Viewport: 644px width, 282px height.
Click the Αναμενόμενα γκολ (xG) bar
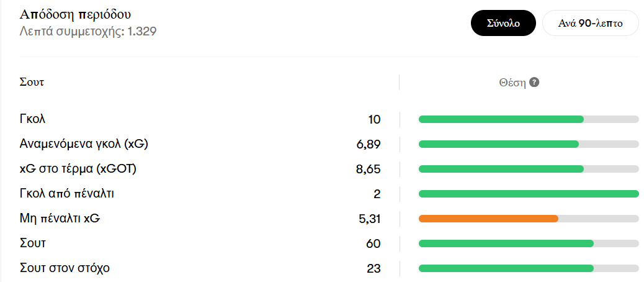pos(529,144)
